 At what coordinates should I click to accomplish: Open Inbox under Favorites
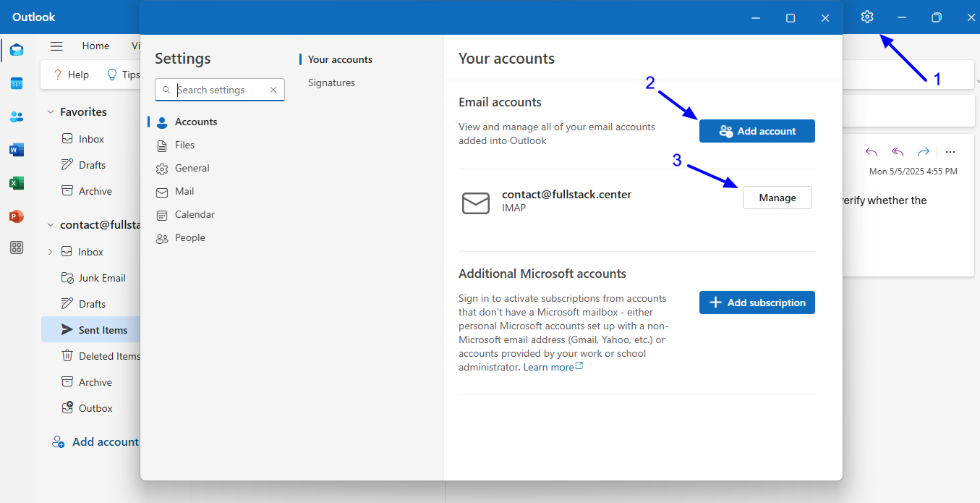point(90,139)
